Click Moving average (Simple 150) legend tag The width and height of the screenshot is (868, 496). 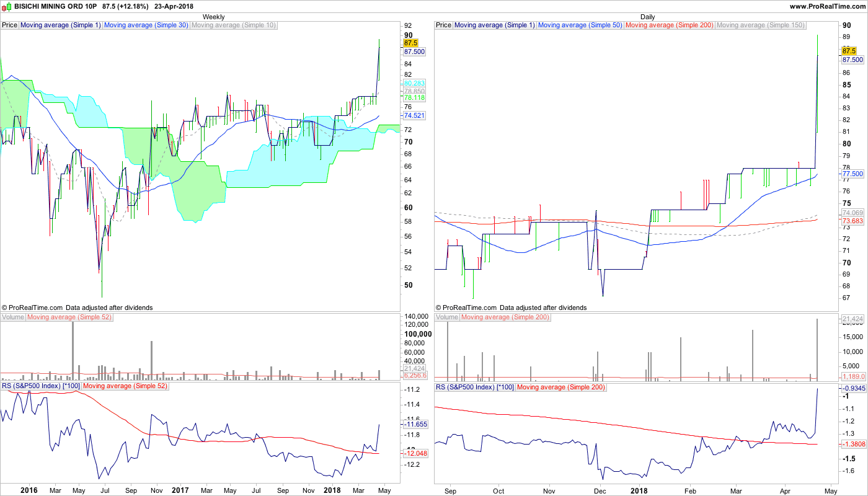pyautogui.click(x=761, y=25)
